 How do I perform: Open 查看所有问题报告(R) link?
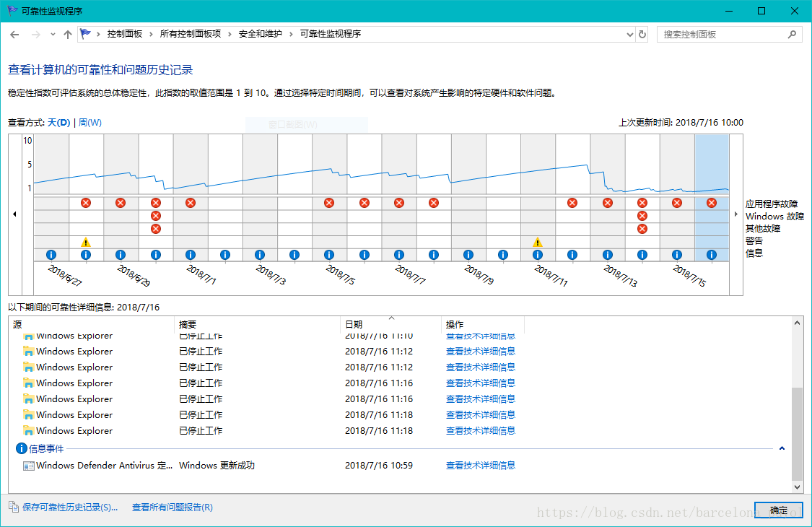click(173, 508)
